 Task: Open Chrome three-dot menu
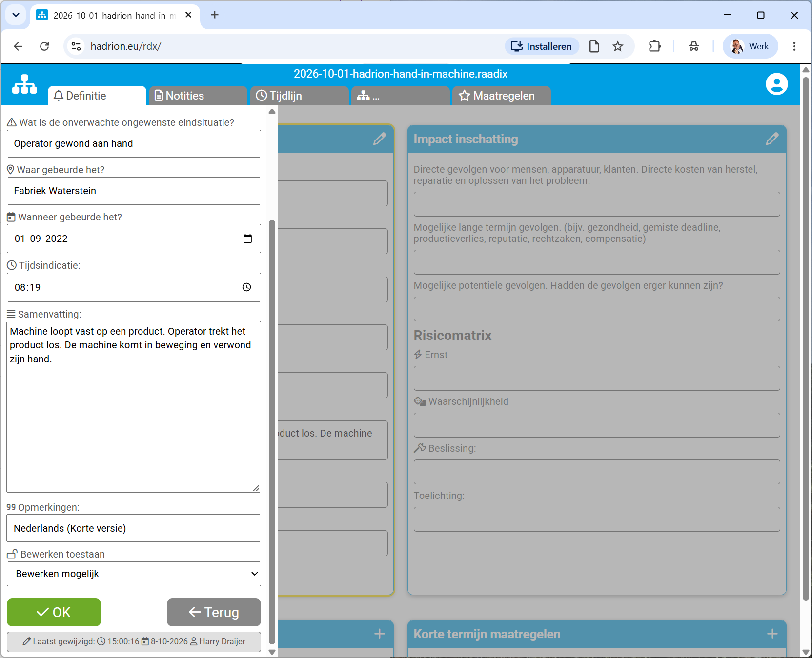tap(794, 46)
